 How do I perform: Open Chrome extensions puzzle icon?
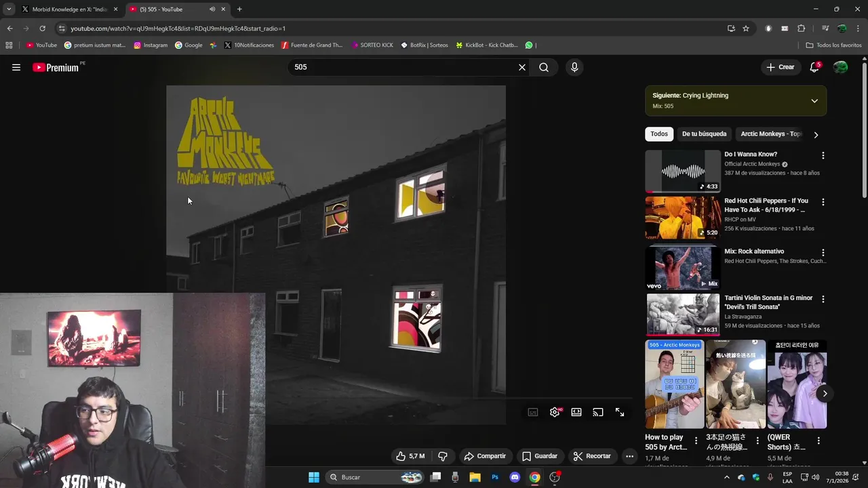802,28
